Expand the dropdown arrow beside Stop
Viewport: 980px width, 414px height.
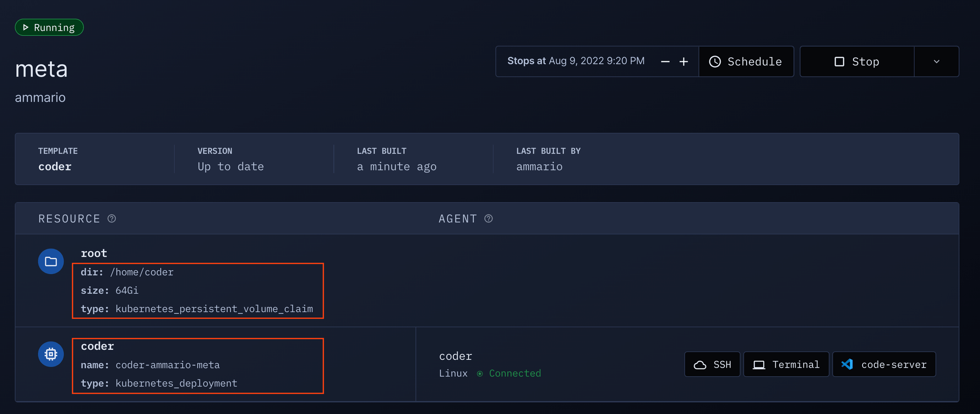tap(937, 62)
